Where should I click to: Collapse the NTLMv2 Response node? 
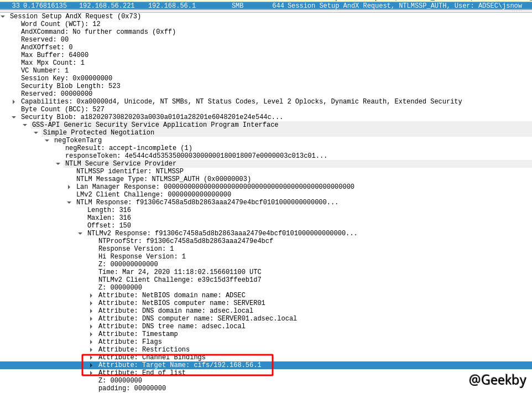tap(80, 234)
